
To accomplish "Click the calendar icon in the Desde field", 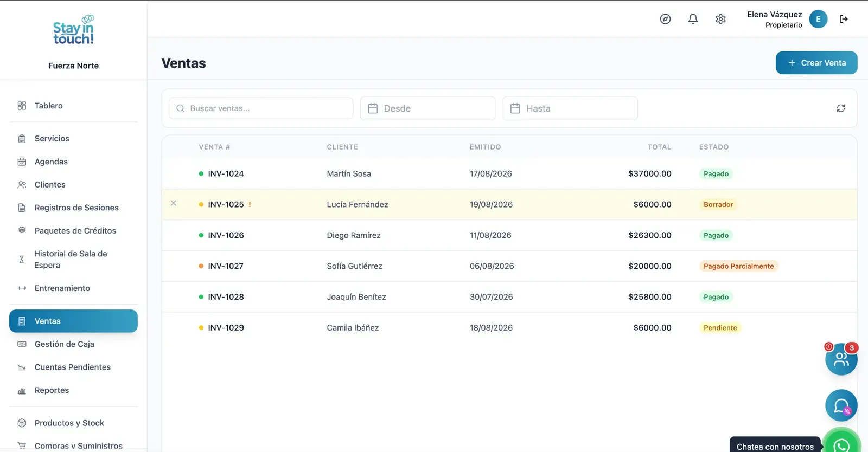I will [373, 108].
